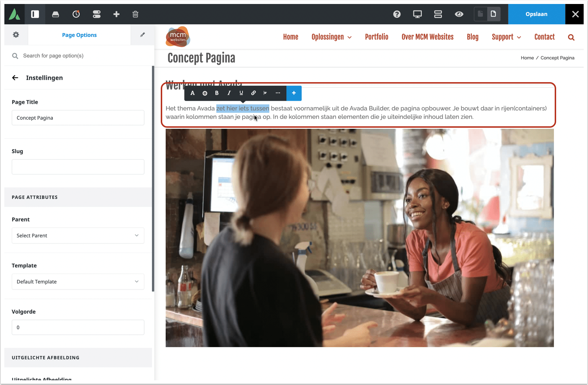Click the Page Title input field
The image size is (588, 385).
point(78,118)
